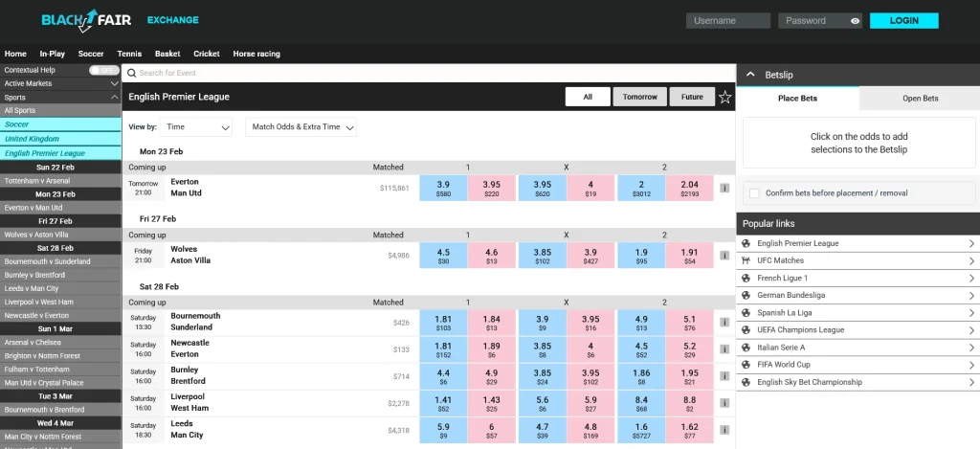Click the search magnifier icon

pos(131,73)
